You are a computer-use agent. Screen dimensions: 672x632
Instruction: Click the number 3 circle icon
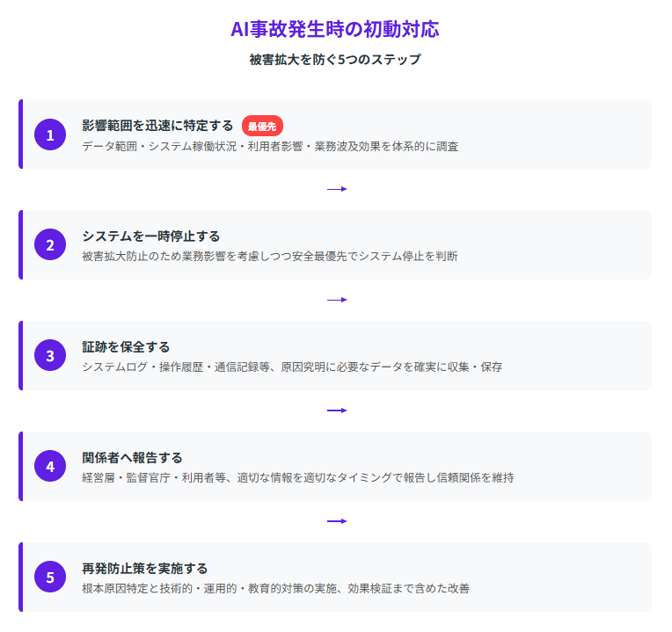click(50, 356)
